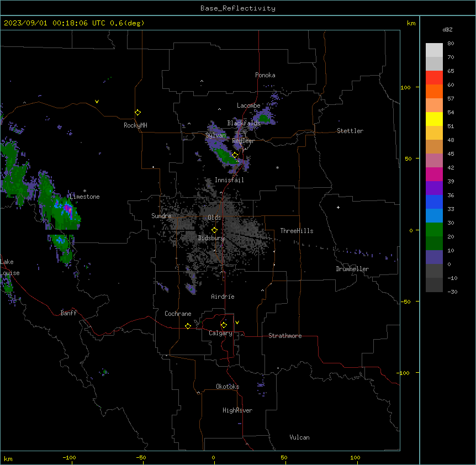Viewport: 476px width, 465px height.
Task: Click the Vulcan city label
Action: click(299, 437)
